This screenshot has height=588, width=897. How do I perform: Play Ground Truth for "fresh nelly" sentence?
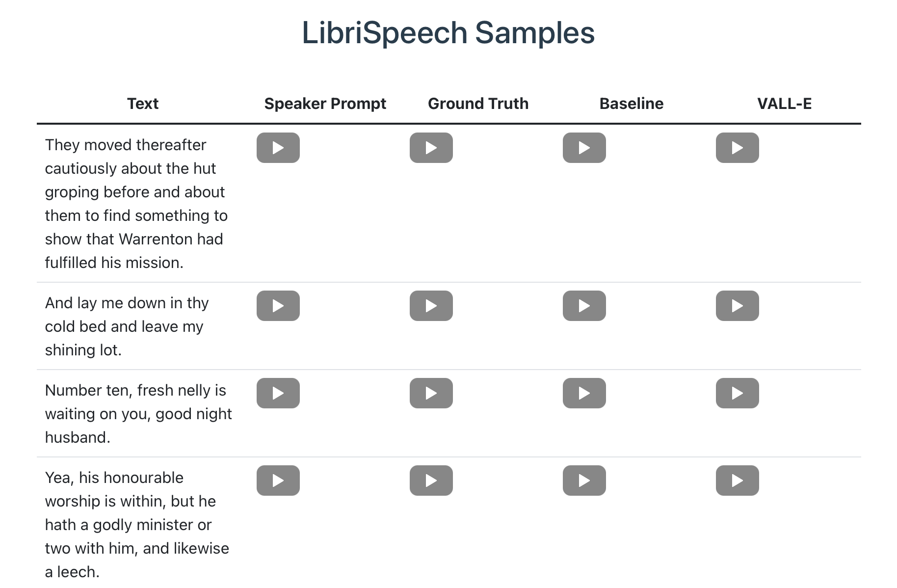coord(431,393)
